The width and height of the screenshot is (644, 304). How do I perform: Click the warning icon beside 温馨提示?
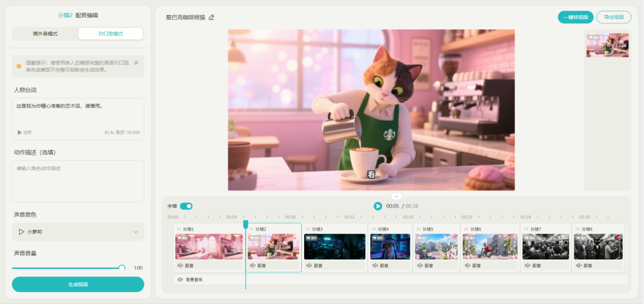pyautogui.click(x=19, y=66)
